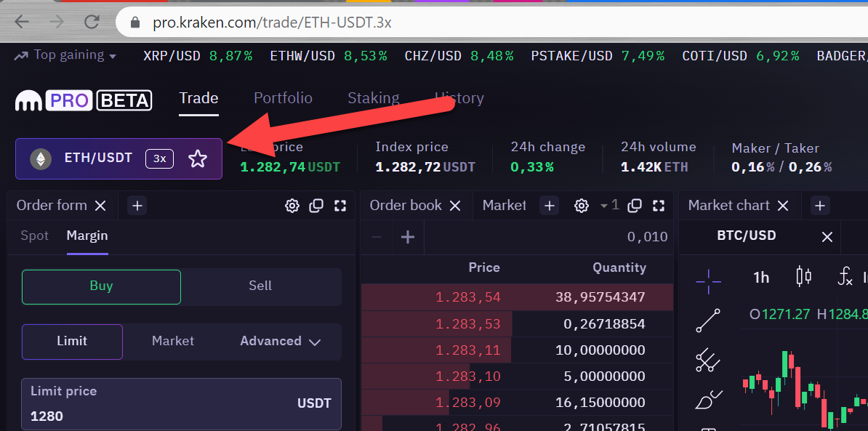This screenshot has width=868, height=431.
Task: Click the browser back arrow
Action: (x=22, y=22)
